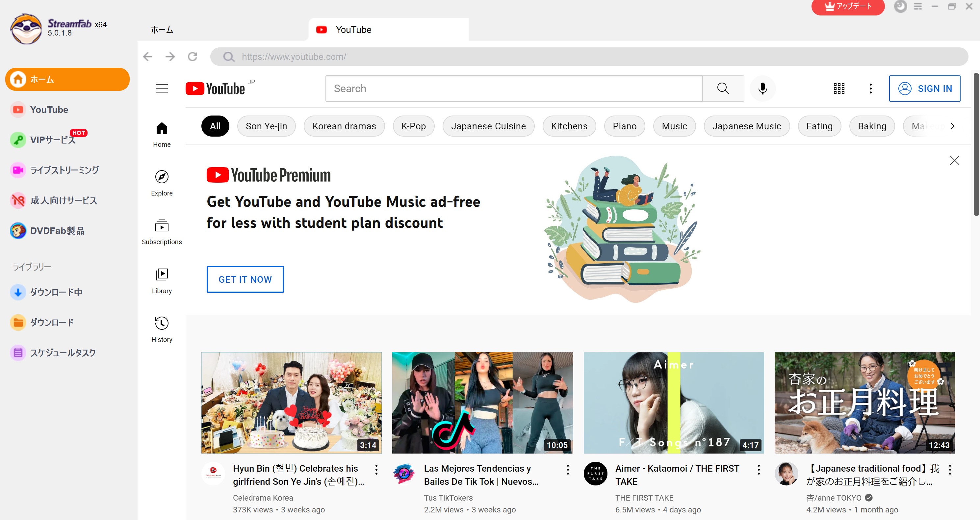The image size is (980, 520).
Task: Reload the page with the refresh icon
Action: click(193, 57)
